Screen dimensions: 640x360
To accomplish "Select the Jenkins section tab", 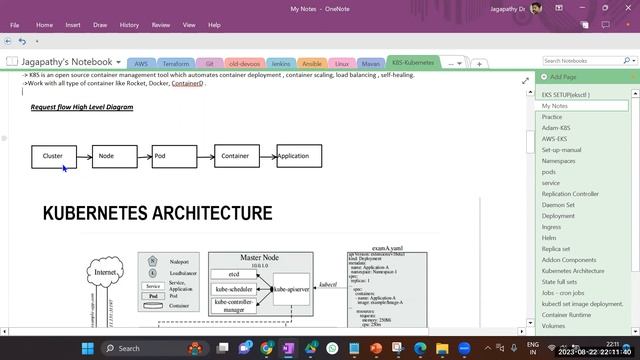I will tap(281, 64).
